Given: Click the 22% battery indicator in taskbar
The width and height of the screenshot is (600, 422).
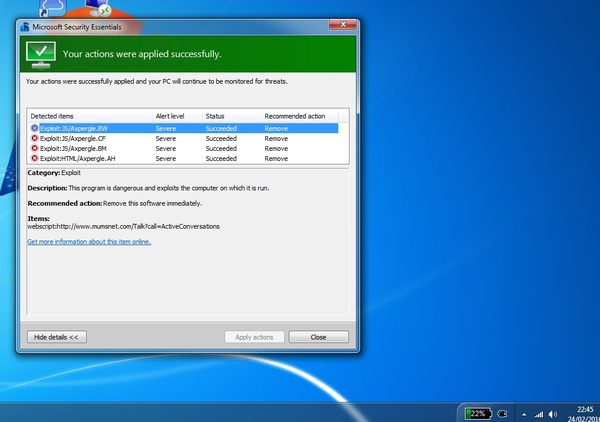Looking at the screenshot, I should (x=478, y=414).
